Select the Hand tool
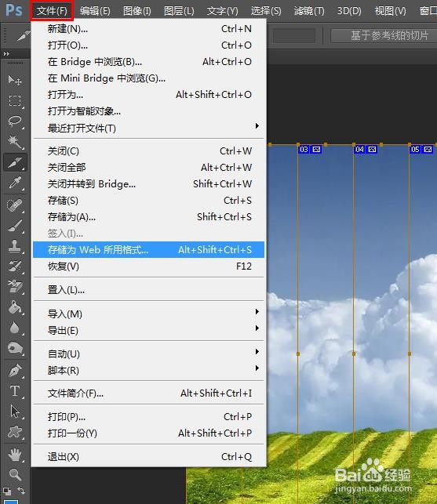Image resolution: width=437 pixels, height=504 pixels. [15, 455]
